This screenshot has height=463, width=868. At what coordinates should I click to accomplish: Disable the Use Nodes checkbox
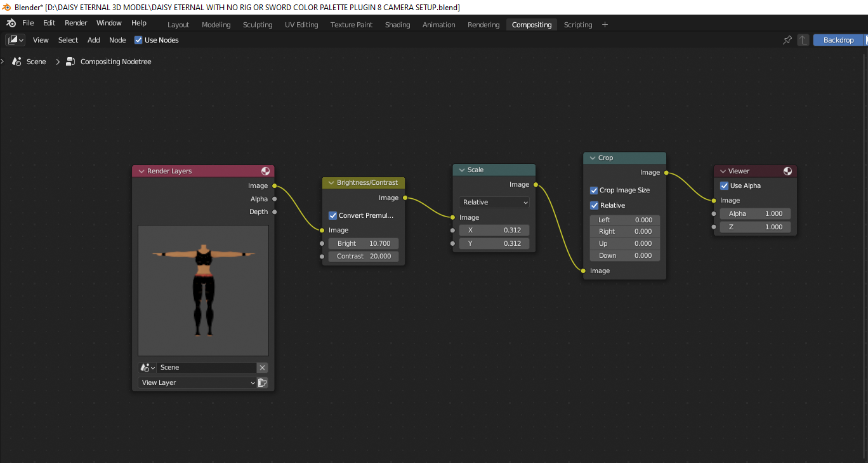point(138,40)
